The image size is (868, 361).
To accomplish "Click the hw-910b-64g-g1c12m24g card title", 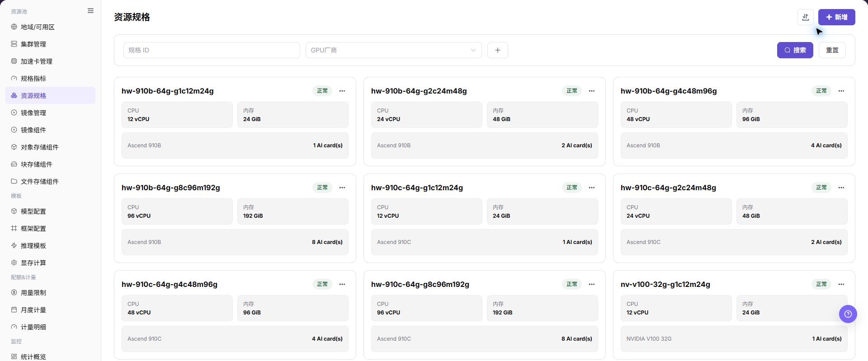I will [168, 91].
